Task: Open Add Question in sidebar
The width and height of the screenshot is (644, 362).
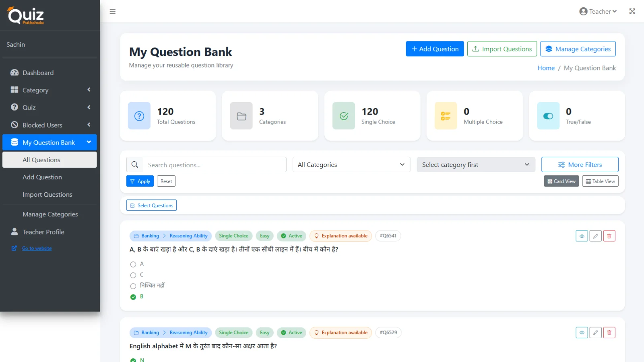Action: [x=50, y=177]
